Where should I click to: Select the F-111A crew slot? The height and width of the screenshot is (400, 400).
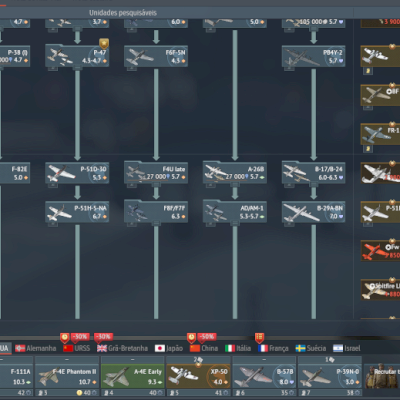[16, 376]
